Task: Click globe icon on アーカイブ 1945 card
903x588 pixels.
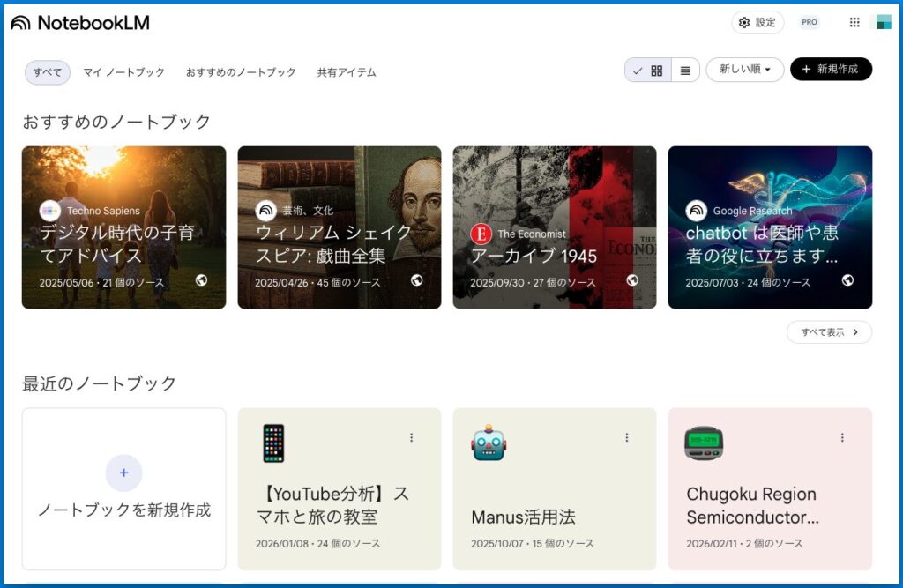Action: coord(631,280)
